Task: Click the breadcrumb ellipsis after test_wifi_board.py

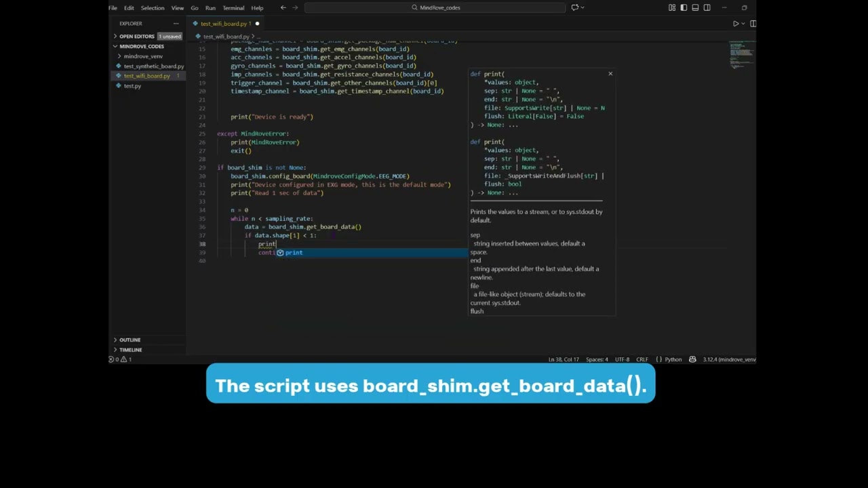Action: point(257,37)
